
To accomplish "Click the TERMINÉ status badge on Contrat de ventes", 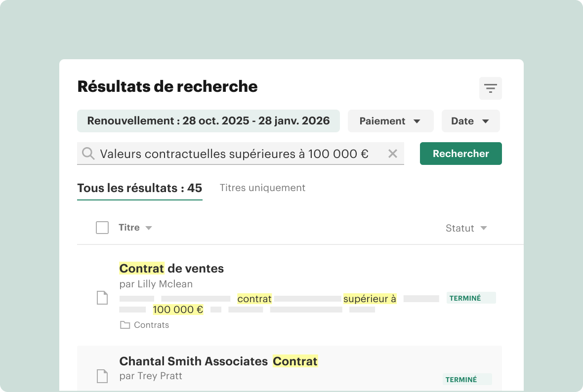I will tap(471, 298).
